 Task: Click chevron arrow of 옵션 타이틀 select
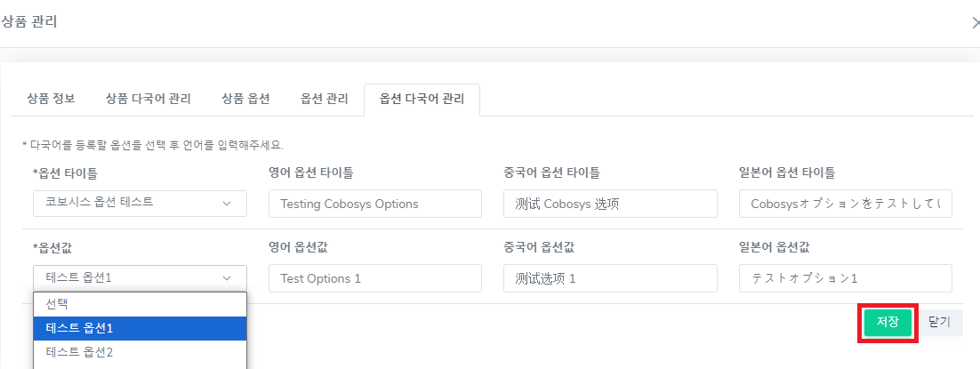[228, 203]
